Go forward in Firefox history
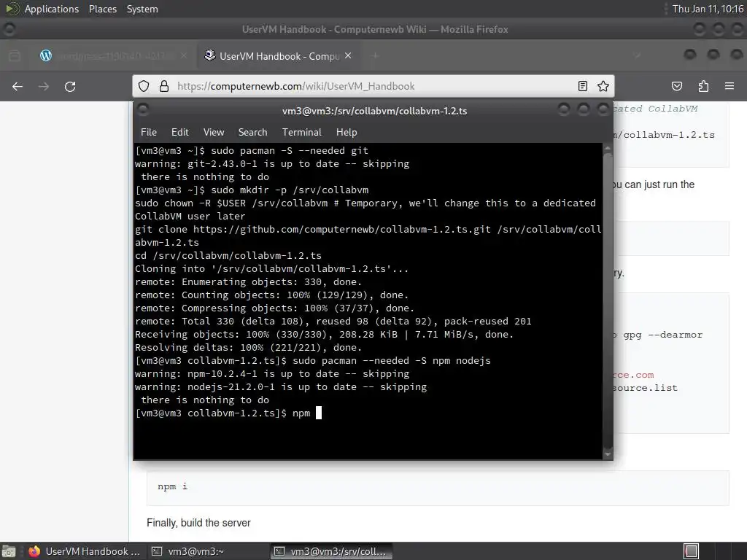Screen dimensions: 747x560 tap(43, 86)
